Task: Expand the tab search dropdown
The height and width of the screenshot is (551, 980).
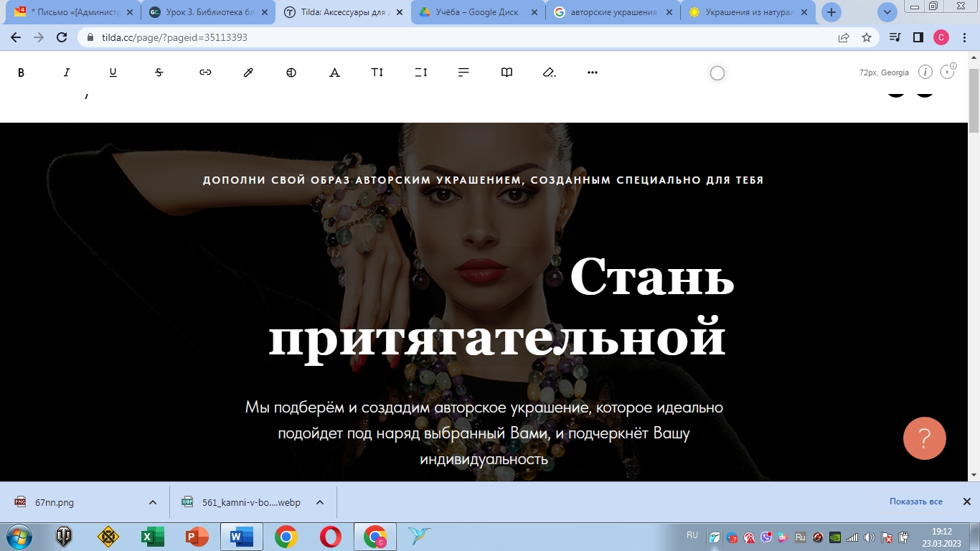Action: point(887,12)
